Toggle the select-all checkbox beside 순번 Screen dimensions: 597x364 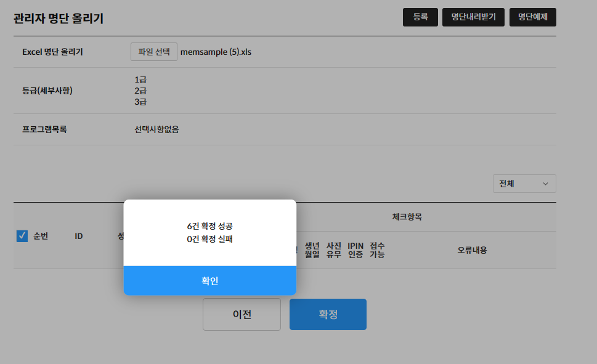coord(22,236)
